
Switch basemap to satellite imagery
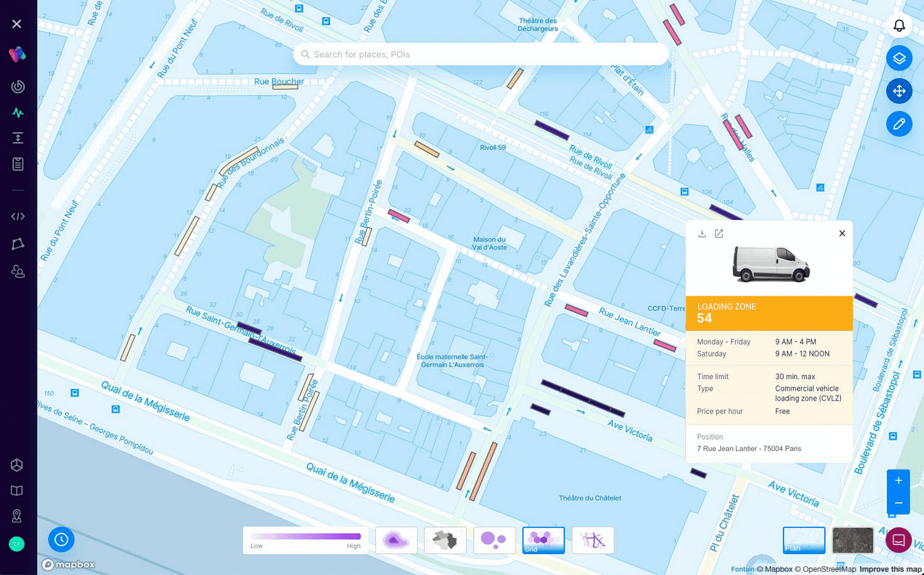(x=853, y=540)
